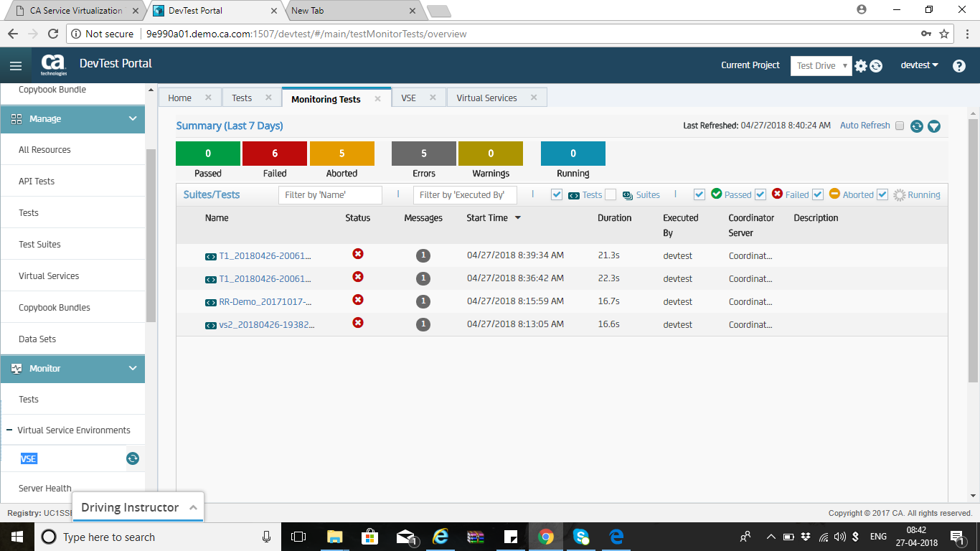980x551 pixels.
Task: Click the saved password key icon
Action: (926, 34)
